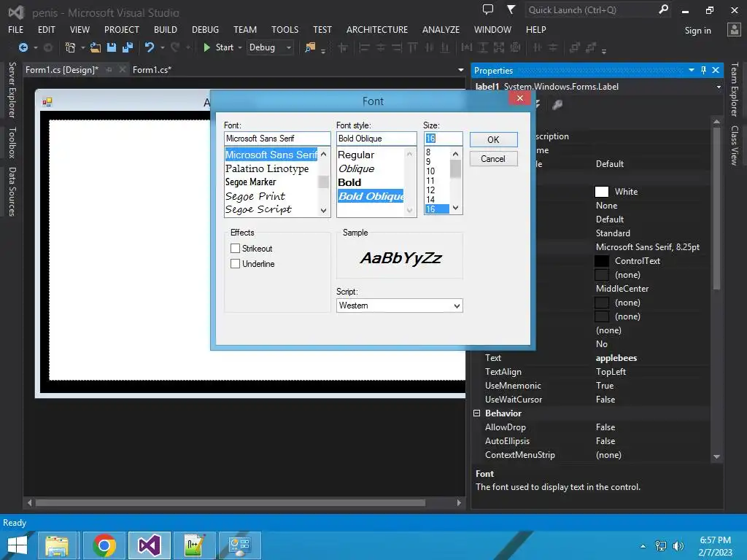Click the network tray icon

click(661, 545)
